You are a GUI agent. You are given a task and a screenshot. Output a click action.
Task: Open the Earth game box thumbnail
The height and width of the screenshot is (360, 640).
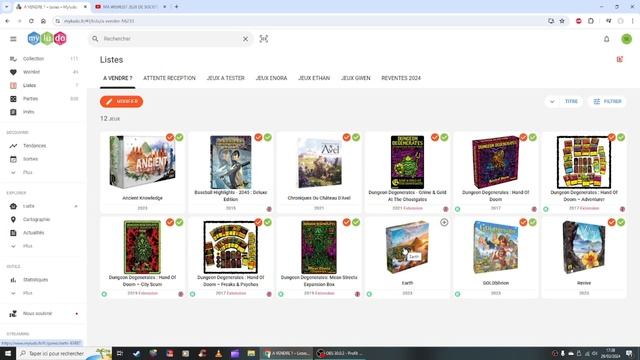(407, 247)
